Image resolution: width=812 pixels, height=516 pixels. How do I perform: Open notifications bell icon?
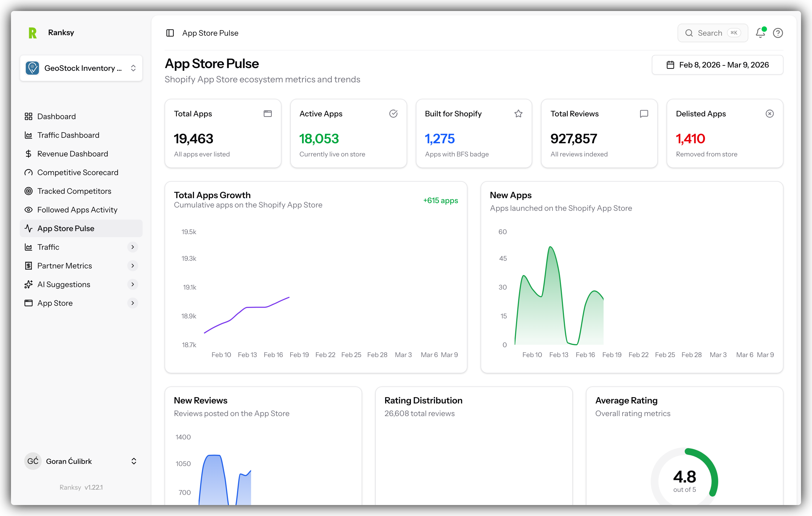point(760,33)
